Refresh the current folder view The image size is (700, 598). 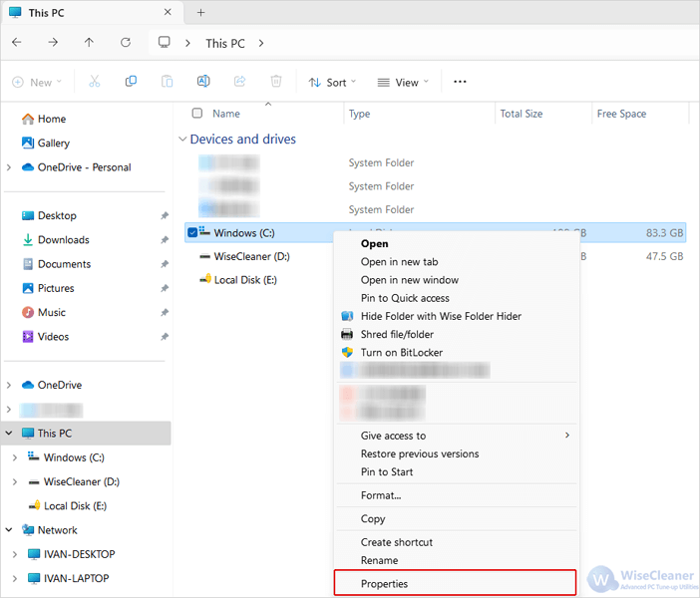pyautogui.click(x=126, y=43)
